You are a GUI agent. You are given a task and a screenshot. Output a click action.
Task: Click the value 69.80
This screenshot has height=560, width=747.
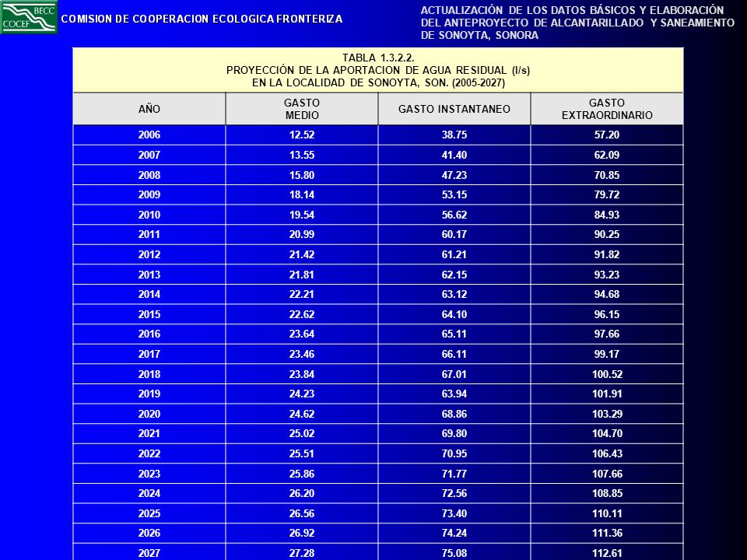454,433
